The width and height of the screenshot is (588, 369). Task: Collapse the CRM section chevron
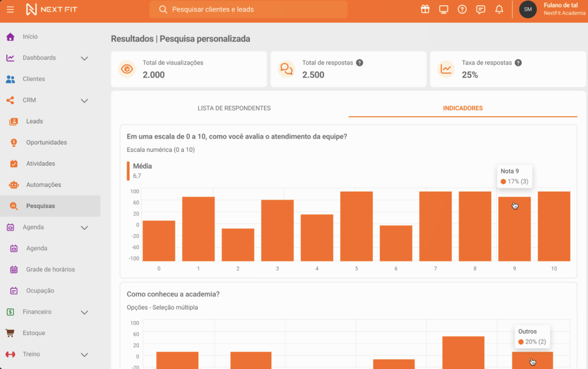click(84, 100)
